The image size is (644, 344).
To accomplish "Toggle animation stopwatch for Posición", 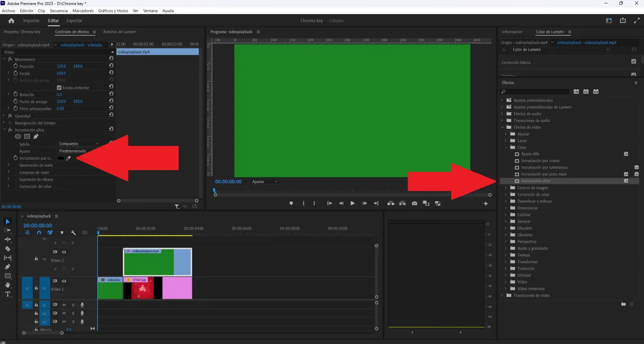I will coord(16,66).
